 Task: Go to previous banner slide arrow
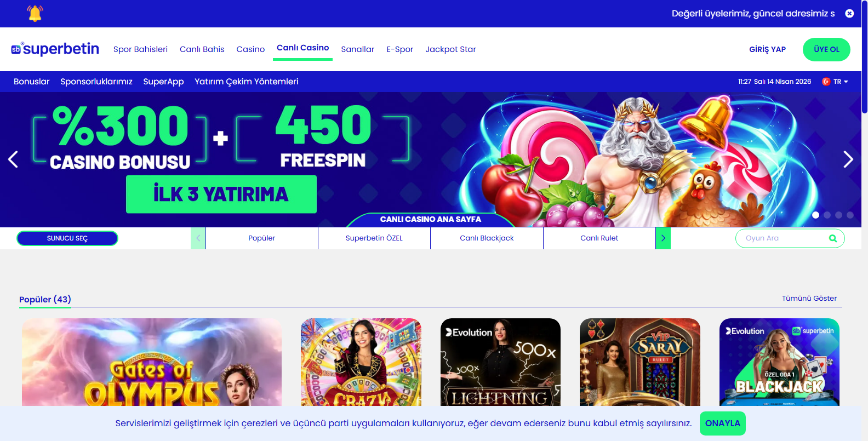pos(13,159)
